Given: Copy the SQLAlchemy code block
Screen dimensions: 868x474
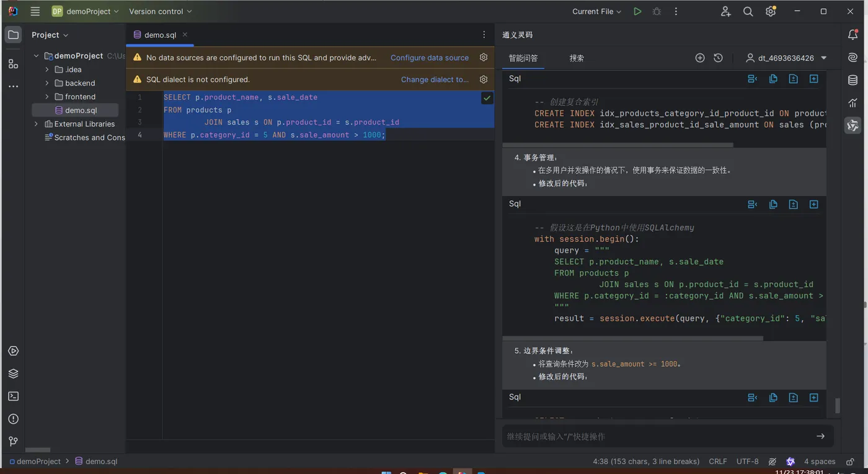Looking at the screenshot, I should point(773,204).
